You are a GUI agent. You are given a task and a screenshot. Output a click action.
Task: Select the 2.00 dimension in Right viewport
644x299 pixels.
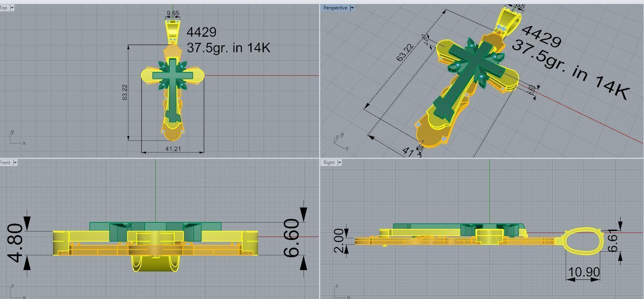point(339,241)
